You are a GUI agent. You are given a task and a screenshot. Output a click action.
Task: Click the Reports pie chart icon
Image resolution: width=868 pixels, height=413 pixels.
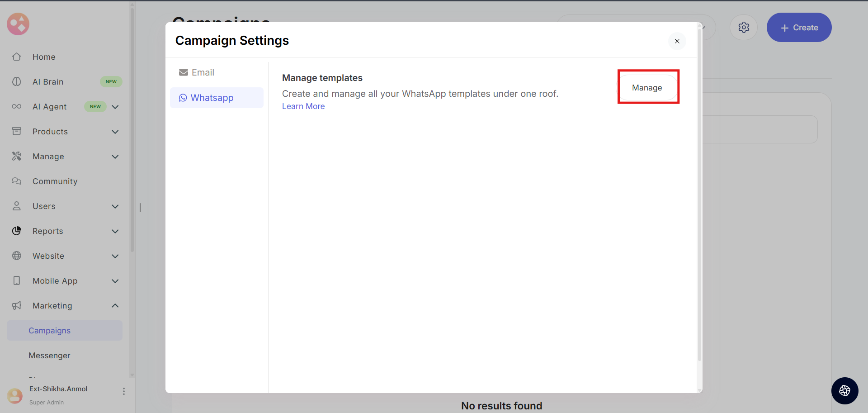pos(17,231)
